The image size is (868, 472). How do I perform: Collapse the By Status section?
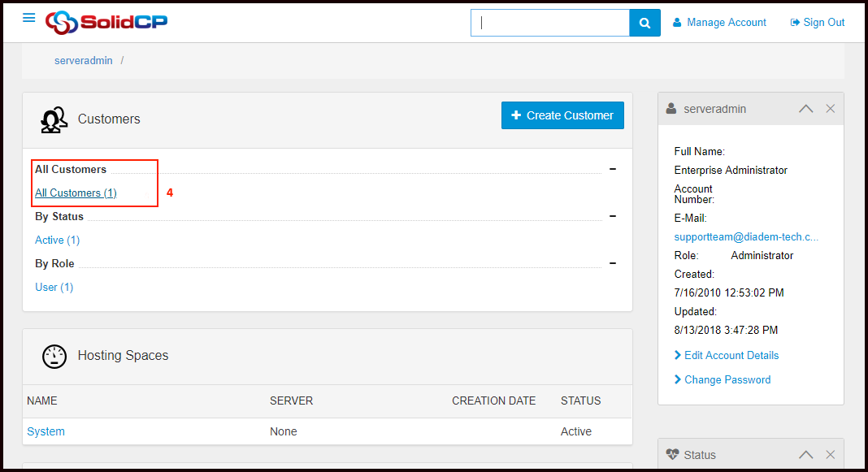pyautogui.click(x=612, y=216)
